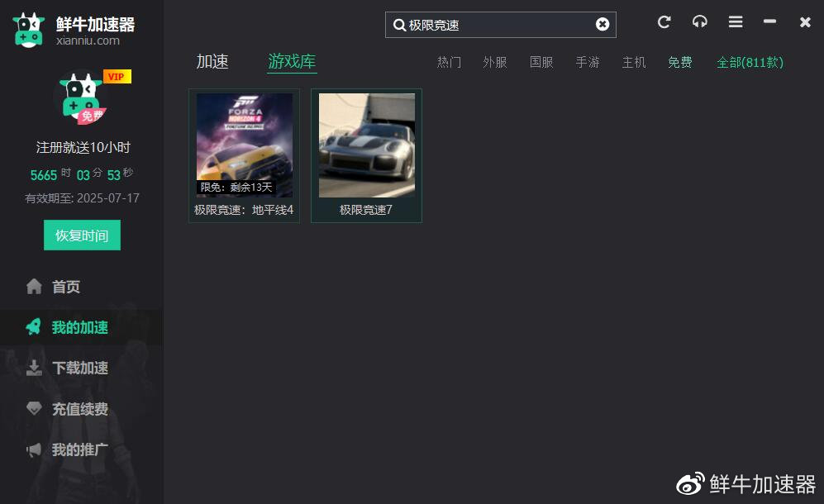Select the Forza Horizon 4 cover
This screenshot has width=824, height=504.
point(245,145)
